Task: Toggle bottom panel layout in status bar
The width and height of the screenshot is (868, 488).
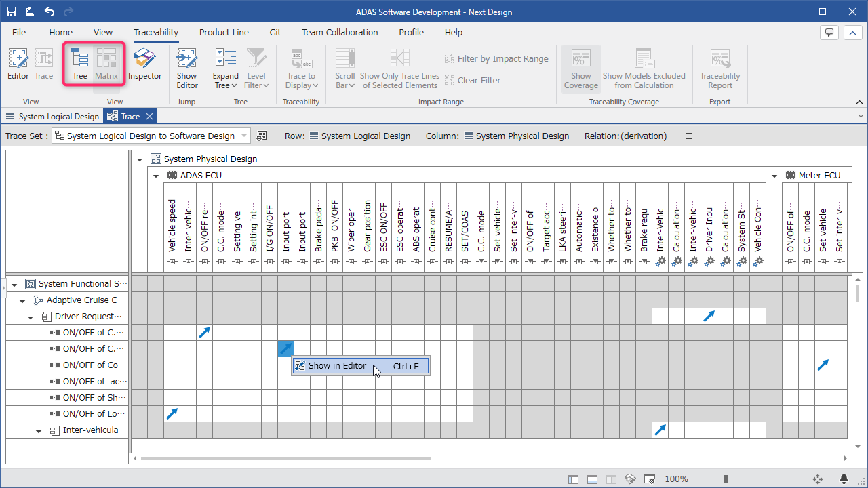Action: [592, 479]
